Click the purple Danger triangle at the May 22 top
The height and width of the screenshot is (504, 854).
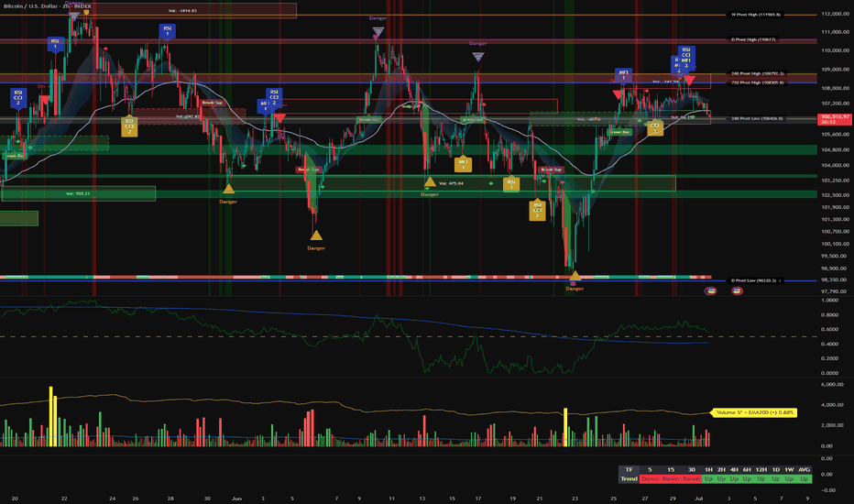click(73, 16)
